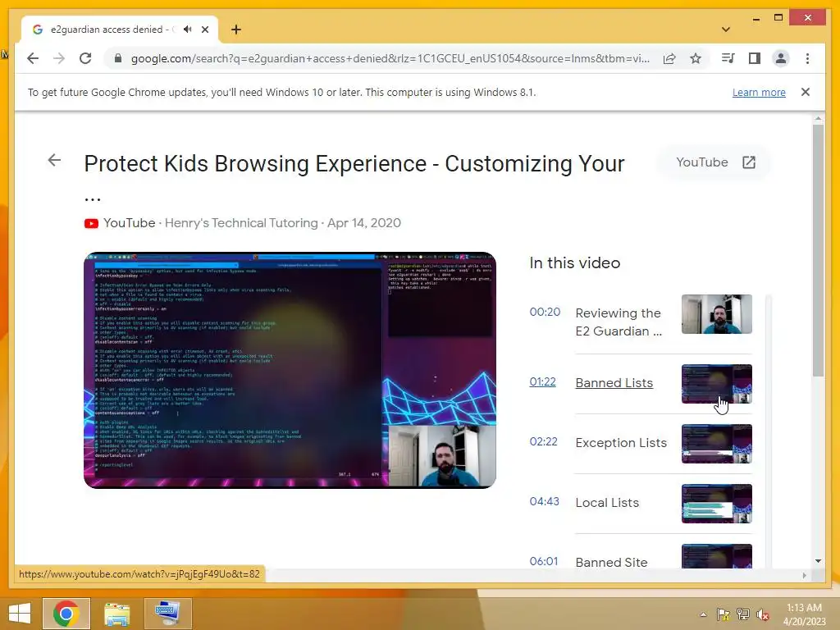The height and width of the screenshot is (630, 840).
Task: Share this page icon in address bar
Action: [669, 58]
